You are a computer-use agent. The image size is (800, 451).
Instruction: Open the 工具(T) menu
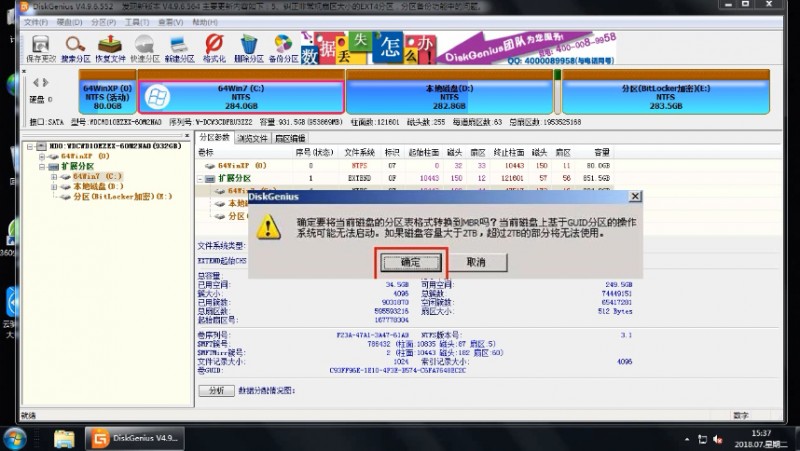(137, 22)
